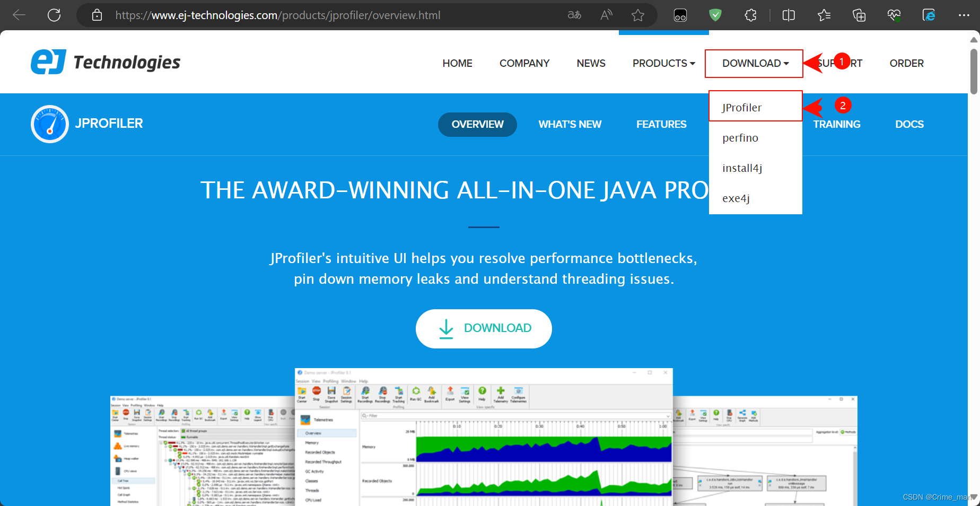Go to the HOME nav item
The height and width of the screenshot is (506, 980).
[x=457, y=63]
